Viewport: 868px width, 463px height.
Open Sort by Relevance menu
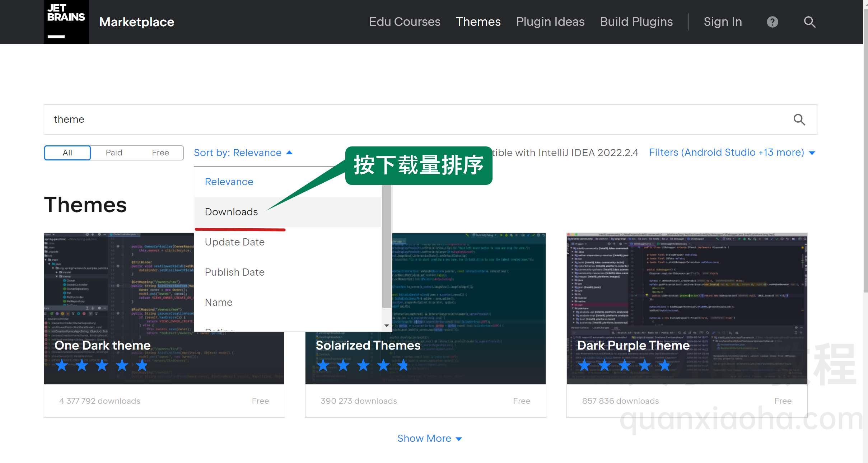coord(242,153)
